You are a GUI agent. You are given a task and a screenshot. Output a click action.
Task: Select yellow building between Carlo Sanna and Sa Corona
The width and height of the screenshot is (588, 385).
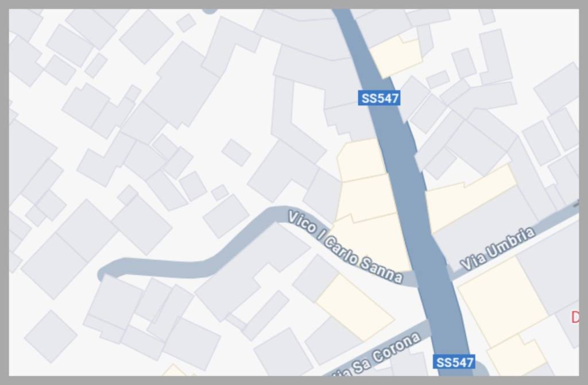point(355,308)
